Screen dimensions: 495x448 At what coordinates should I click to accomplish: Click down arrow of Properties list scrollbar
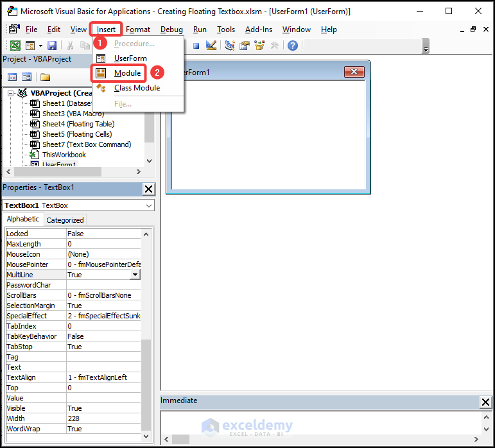click(146, 436)
